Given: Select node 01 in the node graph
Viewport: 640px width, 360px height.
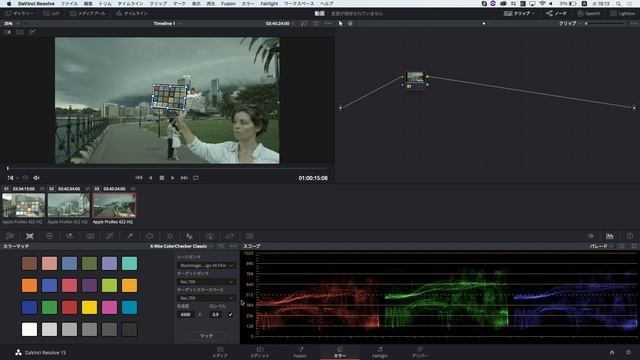Looking at the screenshot, I should click(416, 79).
